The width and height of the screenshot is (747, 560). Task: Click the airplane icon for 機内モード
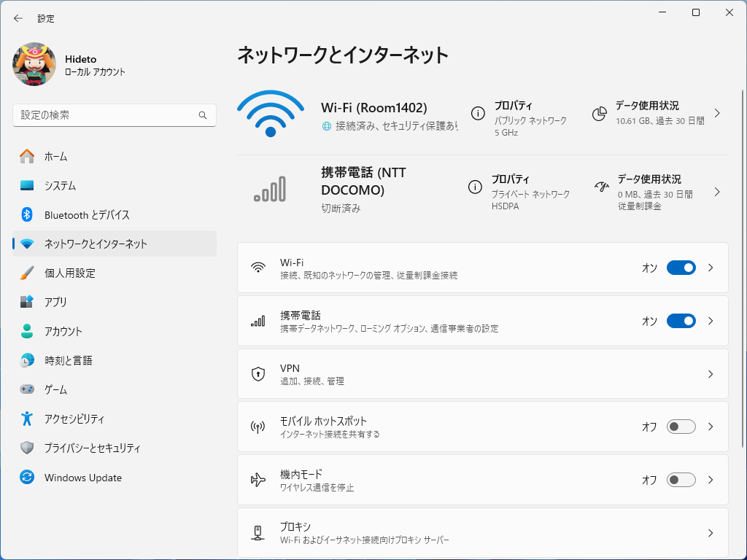257,479
